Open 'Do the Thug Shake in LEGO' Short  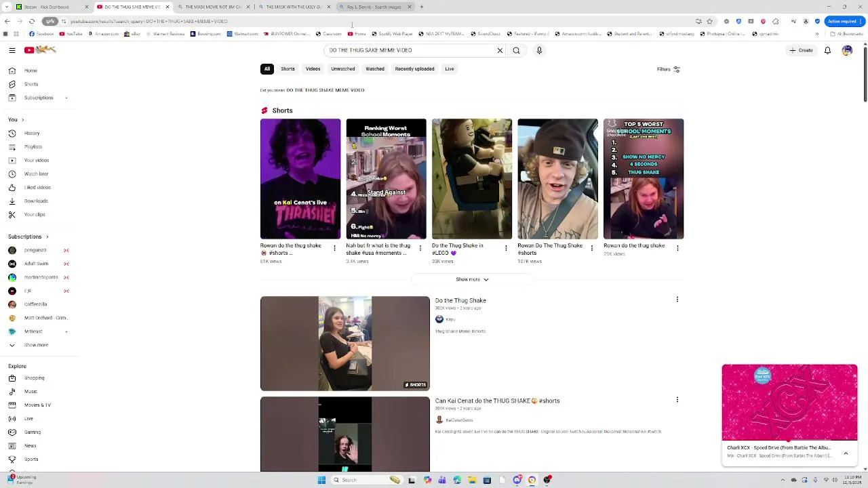[472, 179]
